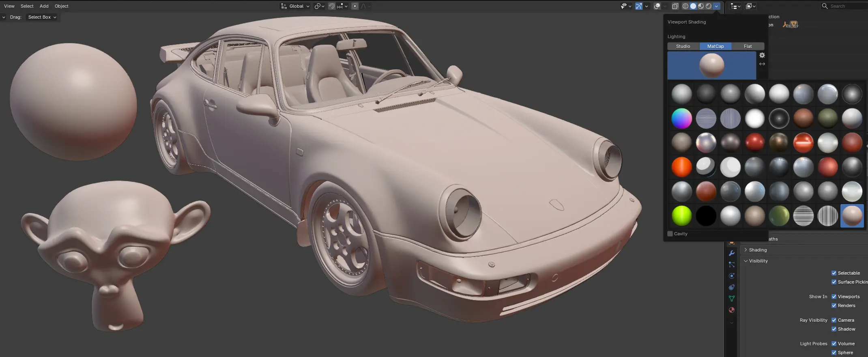868x357 pixels.
Task: Enable the Cavity checkbox
Action: click(x=670, y=234)
